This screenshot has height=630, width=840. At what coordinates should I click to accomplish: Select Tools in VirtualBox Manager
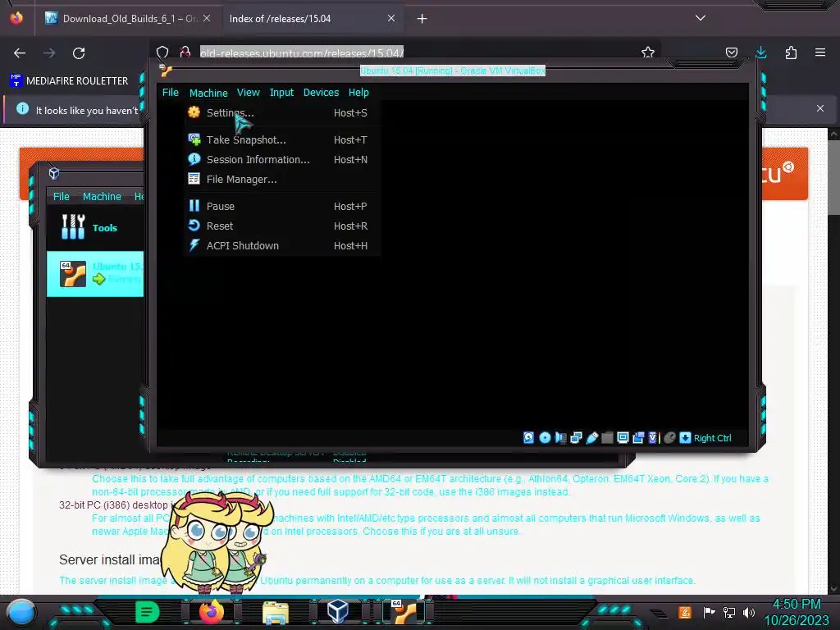pyautogui.click(x=95, y=228)
